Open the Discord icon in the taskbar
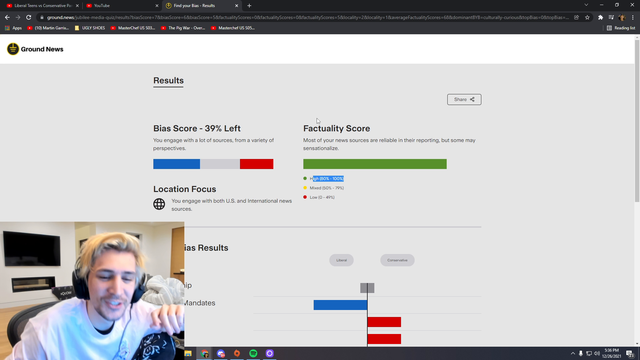Viewport: 640px width, 360px height. click(x=221, y=353)
